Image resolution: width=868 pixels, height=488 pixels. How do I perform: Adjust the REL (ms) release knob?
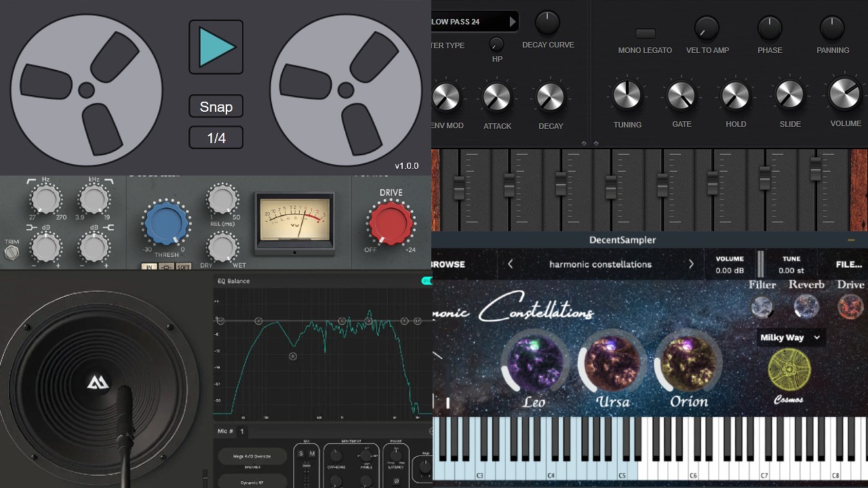(221, 199)
